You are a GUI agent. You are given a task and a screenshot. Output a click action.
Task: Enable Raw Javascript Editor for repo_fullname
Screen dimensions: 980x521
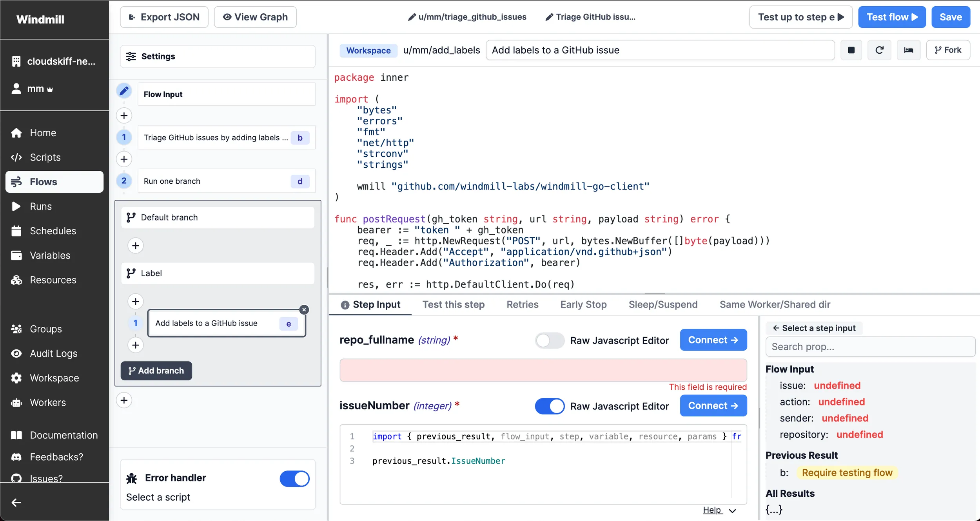click(x=550, y=340)
